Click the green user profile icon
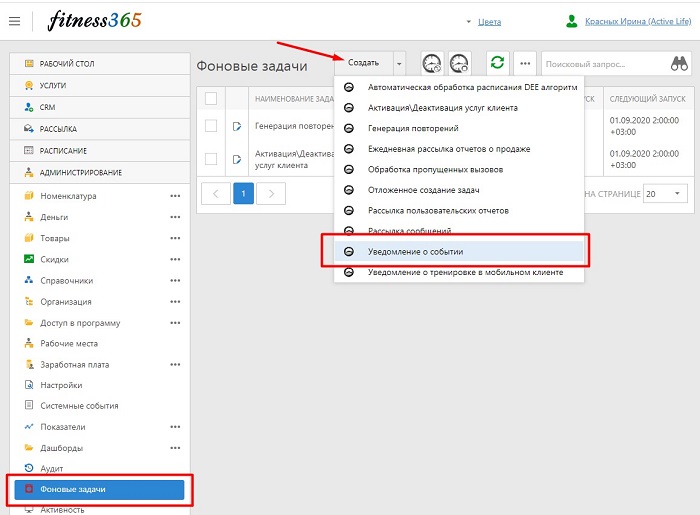 coord(571,21)
